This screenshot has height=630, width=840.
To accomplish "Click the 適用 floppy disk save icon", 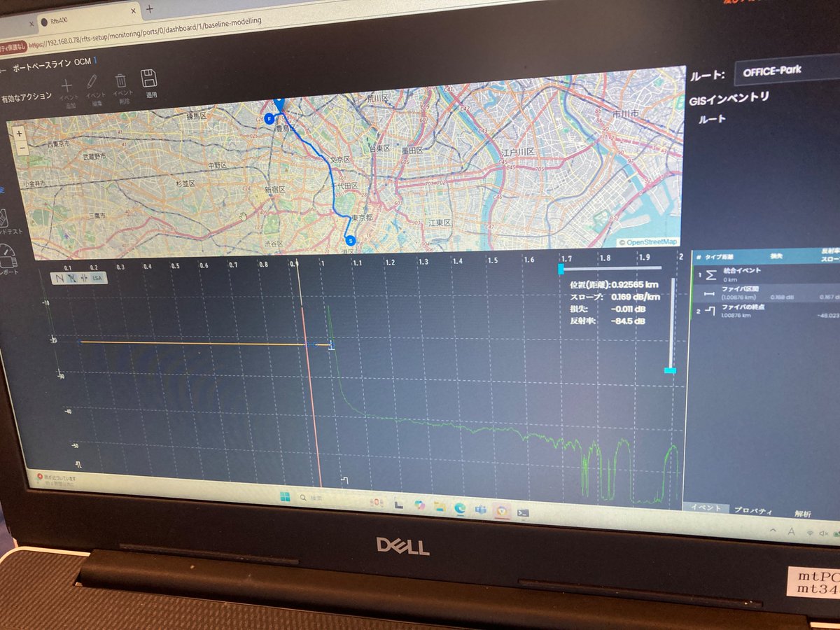I will [x=148, y=78].
